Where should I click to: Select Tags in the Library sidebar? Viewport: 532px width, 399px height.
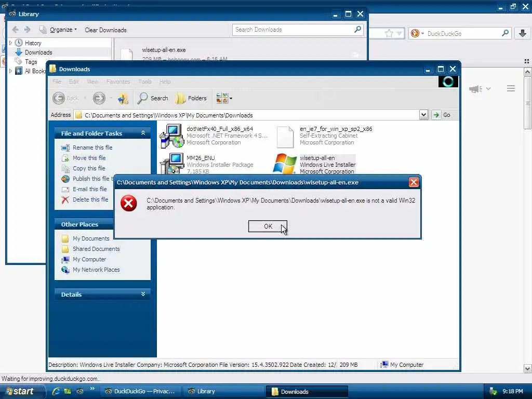31,61
